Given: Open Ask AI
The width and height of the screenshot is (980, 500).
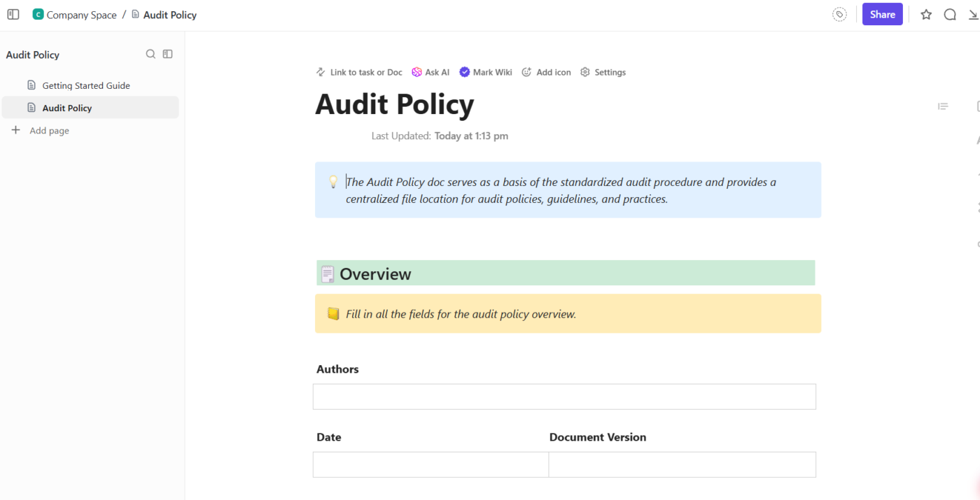Looking at the screenshot, I should point(430,72).
